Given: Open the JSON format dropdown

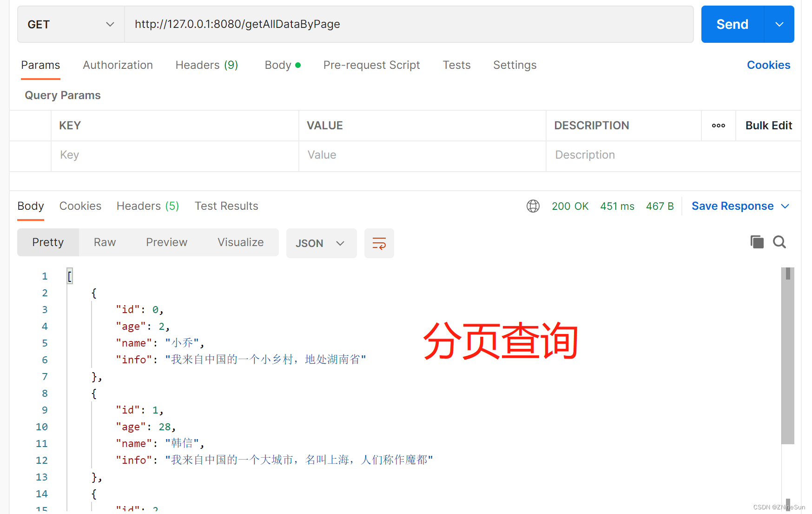Looking at the screenshot, I should 321,243.
